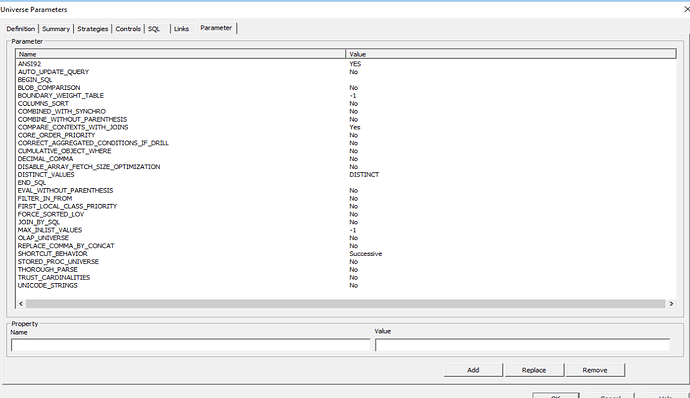Select the COLUMNS_SORT parameter
This screenshot has height=398, width=690.
click(43, 103)
